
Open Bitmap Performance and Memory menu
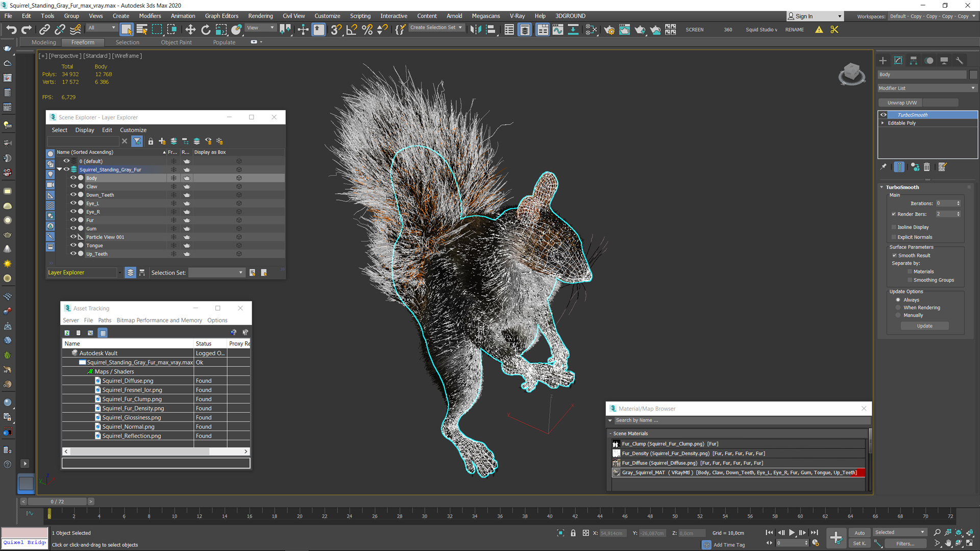pos(159,320)
